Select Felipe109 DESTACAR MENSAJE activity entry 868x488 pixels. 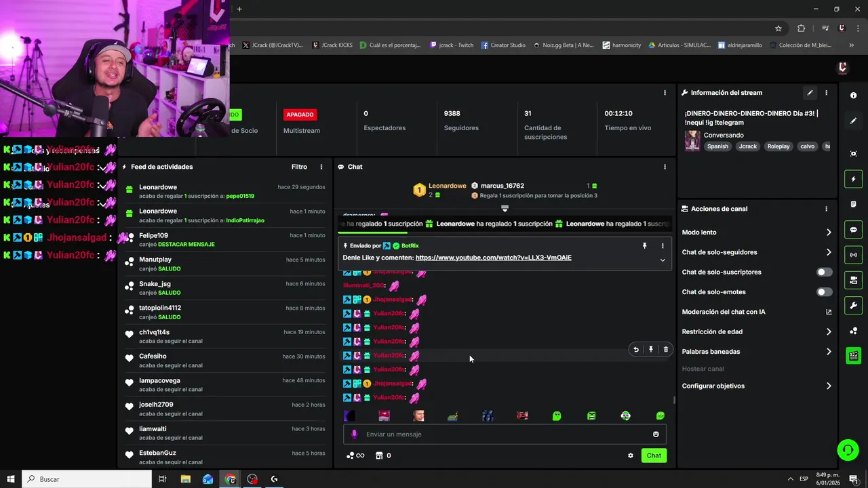(x=225, y=240)
